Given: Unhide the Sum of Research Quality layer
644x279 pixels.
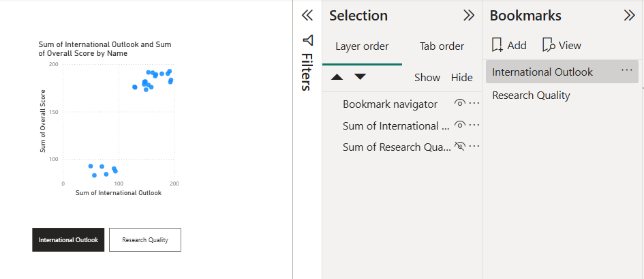Looking at the screenshot, I should coord(459,146).
